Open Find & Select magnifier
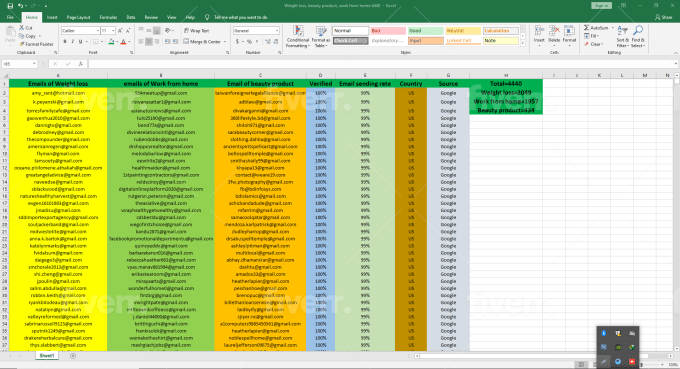680x369 pixels. coord(638,36)
